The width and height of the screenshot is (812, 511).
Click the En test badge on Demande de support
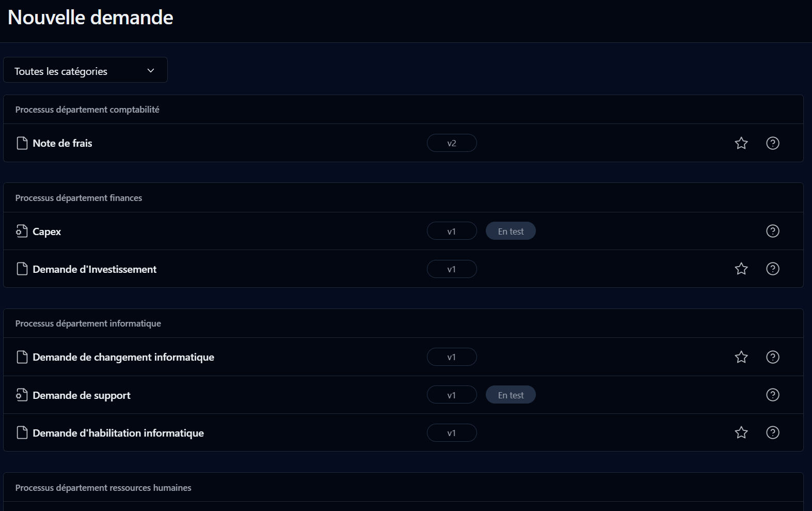[x=511, y=395]
